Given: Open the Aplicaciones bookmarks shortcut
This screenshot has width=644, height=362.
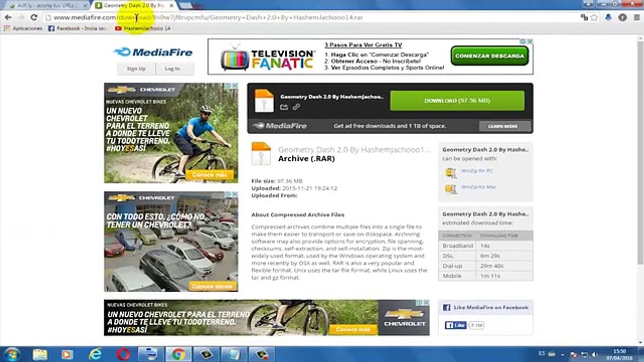Looking at the screenshot, I should click(x=23, y=29).
